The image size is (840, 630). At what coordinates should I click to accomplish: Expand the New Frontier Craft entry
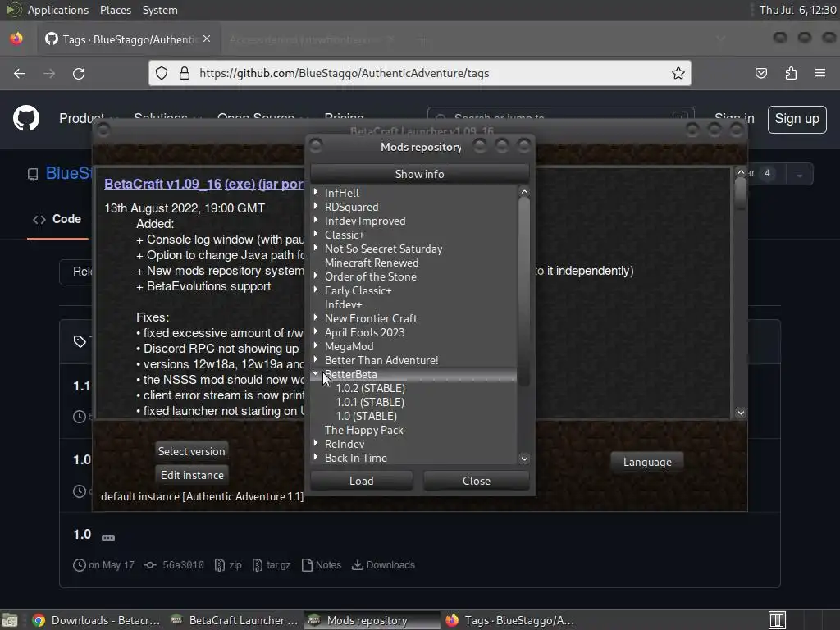coord(316,317)
